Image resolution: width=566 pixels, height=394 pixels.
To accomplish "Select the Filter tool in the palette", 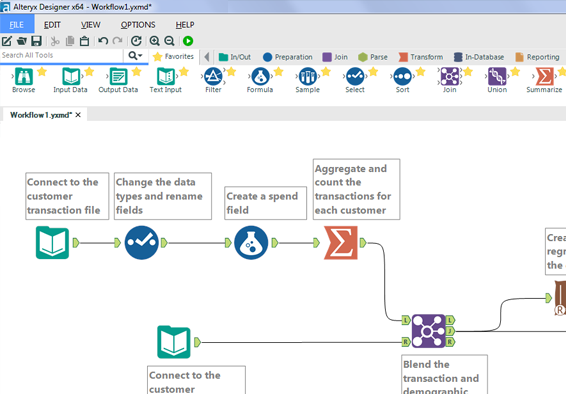I will click(213, 80).
